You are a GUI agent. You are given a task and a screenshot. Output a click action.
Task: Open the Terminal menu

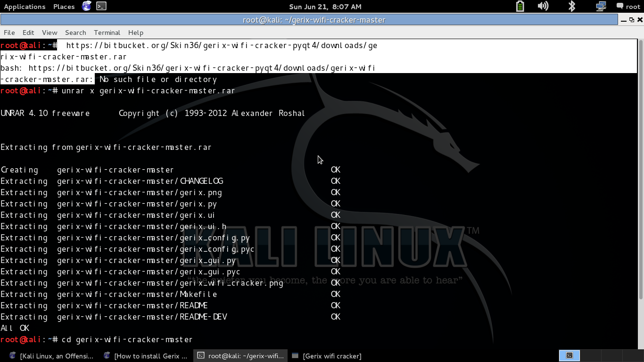pos(107,33)
